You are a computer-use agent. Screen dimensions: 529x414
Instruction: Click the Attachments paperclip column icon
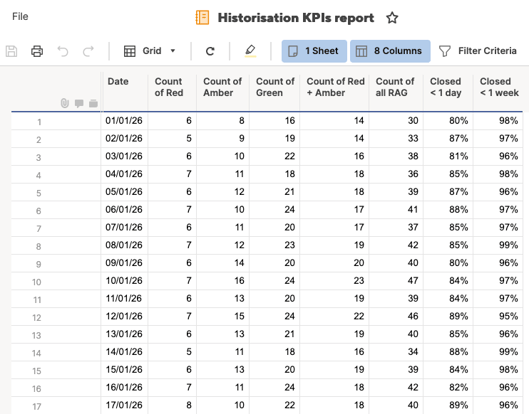point(65,103)
